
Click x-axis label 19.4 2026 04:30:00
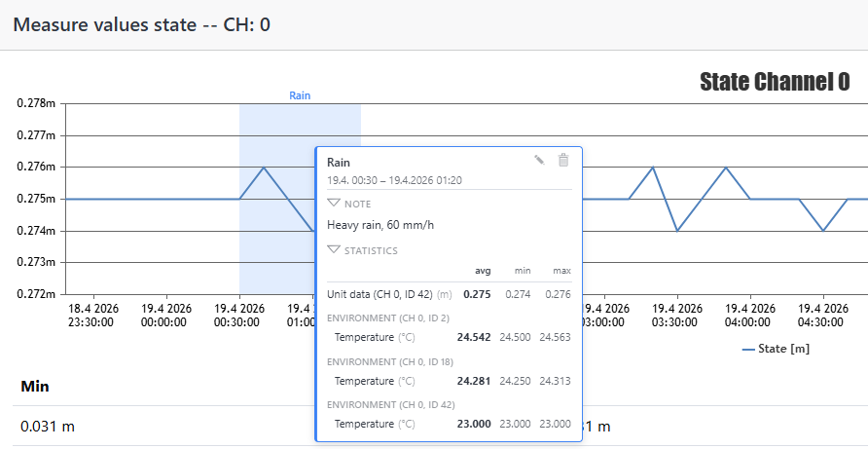(x=823, y=315)
